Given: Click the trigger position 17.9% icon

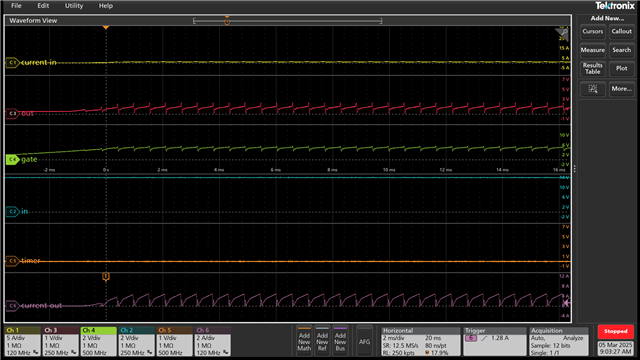Looking at the screenshot, I should 427,353.
